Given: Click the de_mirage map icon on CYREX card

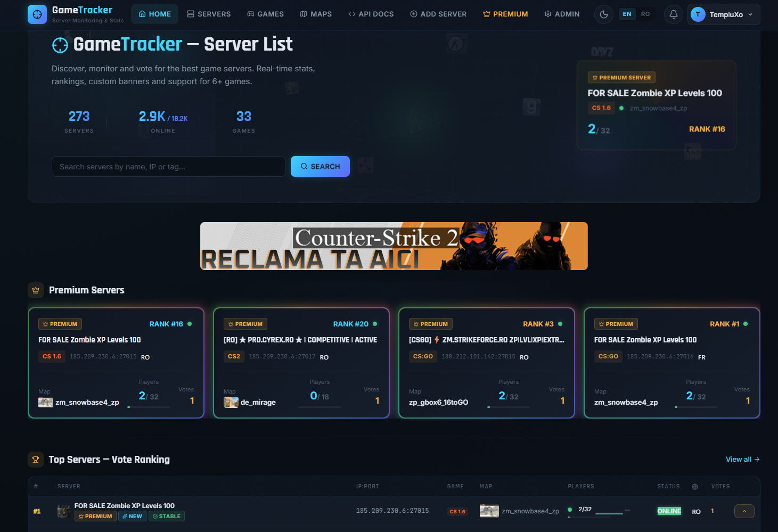Looking at the screenshot, I should 231,402.
